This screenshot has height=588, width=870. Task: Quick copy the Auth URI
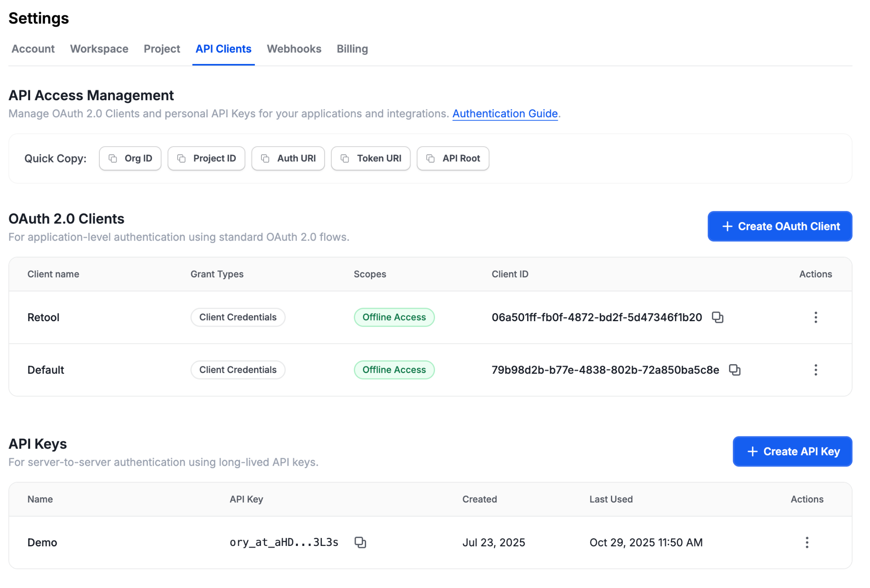(x=288, y=158)
